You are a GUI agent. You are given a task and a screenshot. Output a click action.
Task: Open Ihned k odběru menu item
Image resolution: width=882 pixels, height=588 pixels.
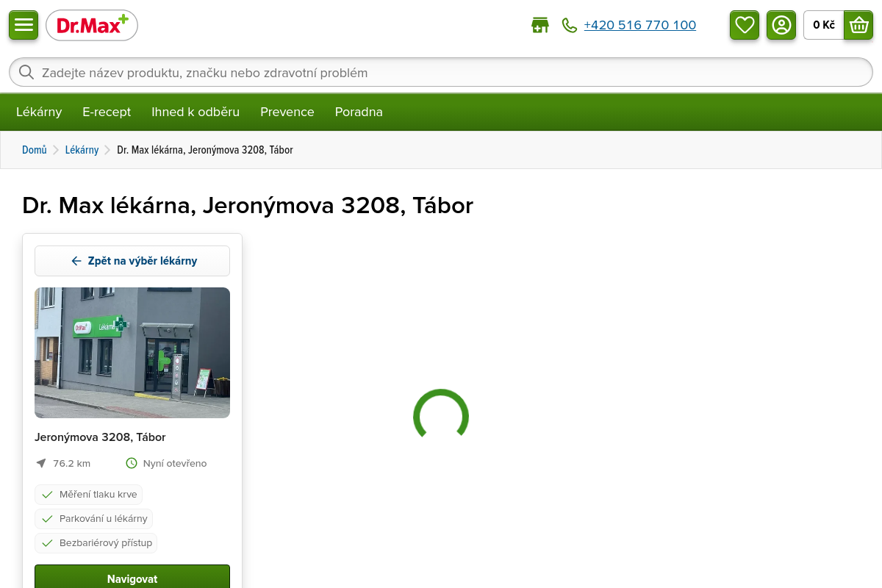coord(196,112)
